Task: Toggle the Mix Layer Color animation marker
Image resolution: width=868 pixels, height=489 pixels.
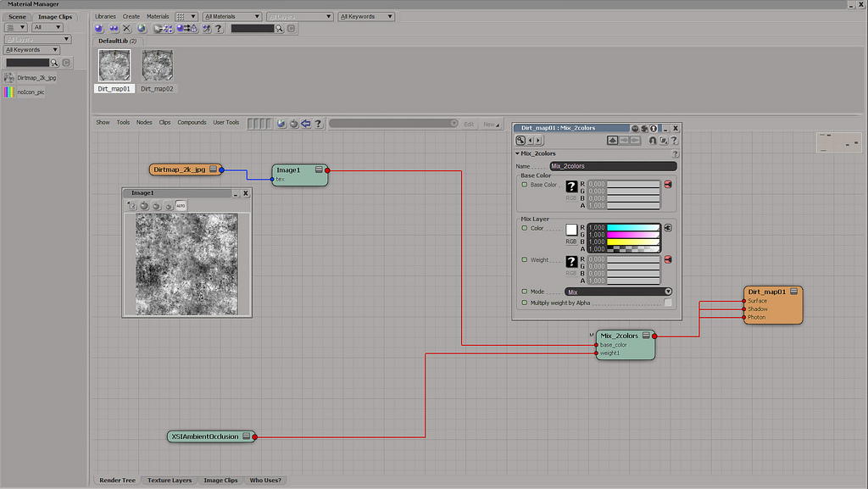Action: point(524,228)
